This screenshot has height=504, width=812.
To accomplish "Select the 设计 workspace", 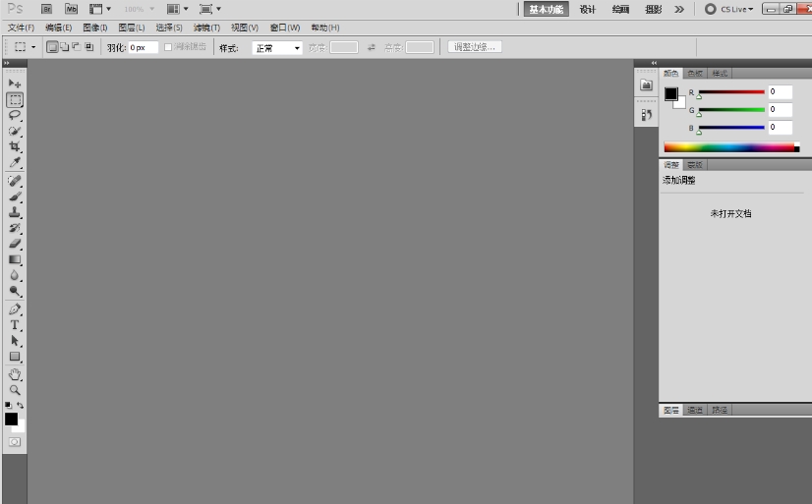I will point(587,9).
